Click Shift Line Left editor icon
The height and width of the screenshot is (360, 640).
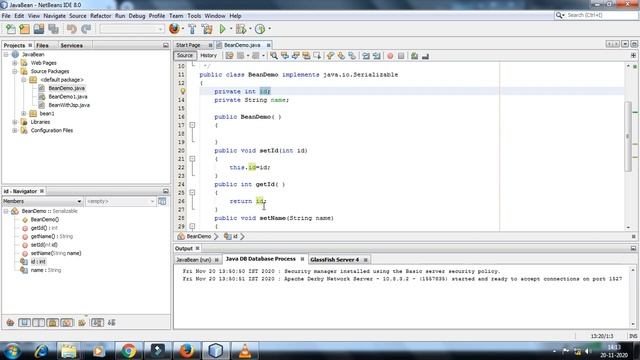tap(366, 56)
